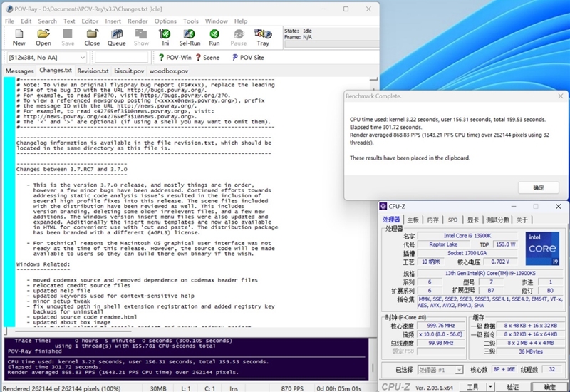Image resolution: width=570 pixels, height=392 pixels.
Task: Click CPU-Z title bar app icon
Action: (383, 206)
